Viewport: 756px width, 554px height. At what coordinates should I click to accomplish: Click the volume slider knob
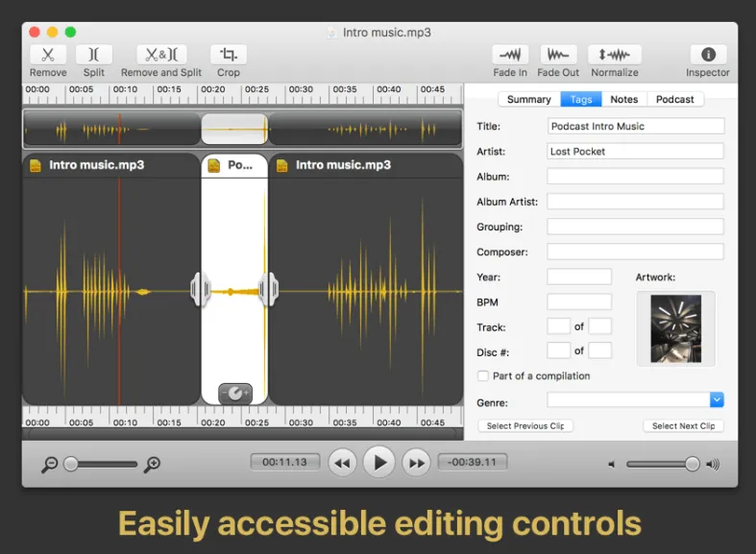(x=692, y=464)
